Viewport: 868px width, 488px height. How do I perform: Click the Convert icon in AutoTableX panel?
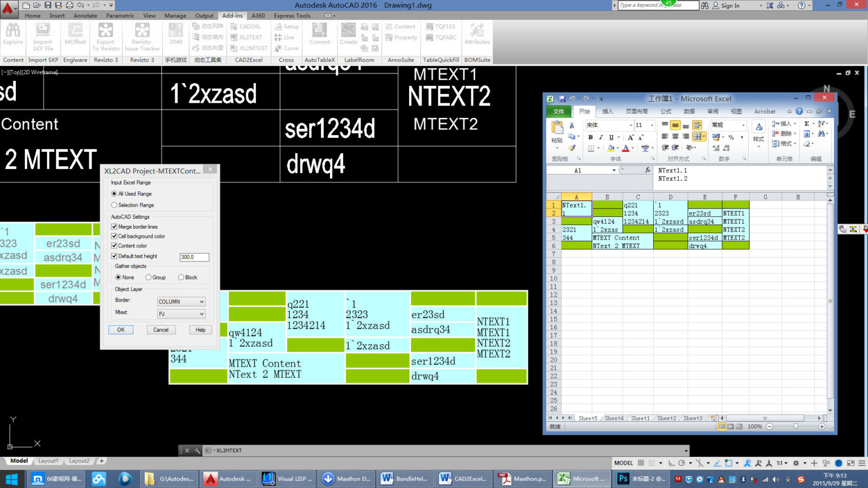tap(319, 35)
